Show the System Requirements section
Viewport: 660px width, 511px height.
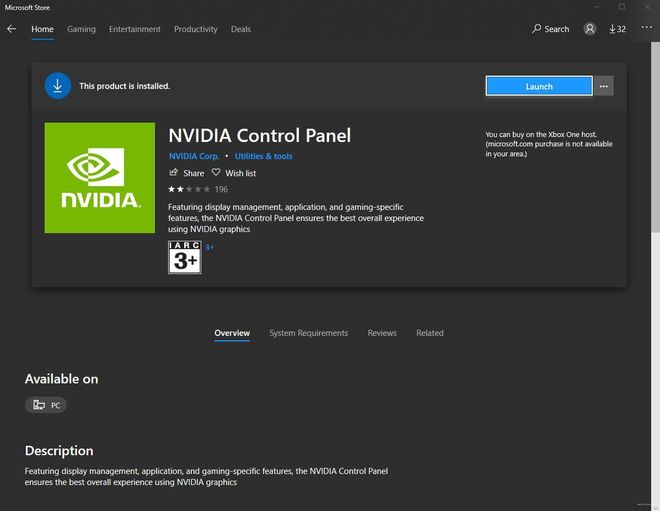click(x=308, y=333)
